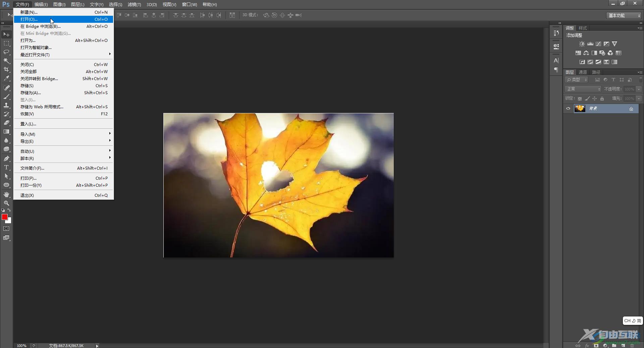This screenshot has width=644, height=348.
Task: Select the Rectangular Marquee tool
Action: coord(6,43)
